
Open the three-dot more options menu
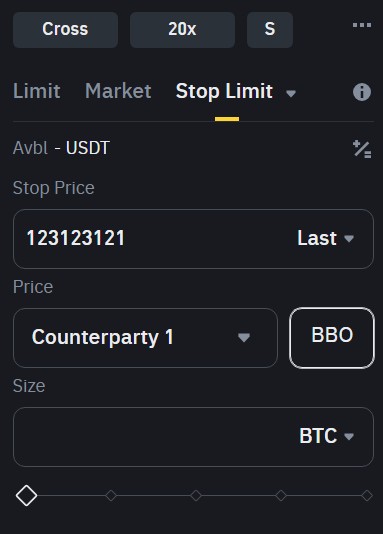click(362, 25)
